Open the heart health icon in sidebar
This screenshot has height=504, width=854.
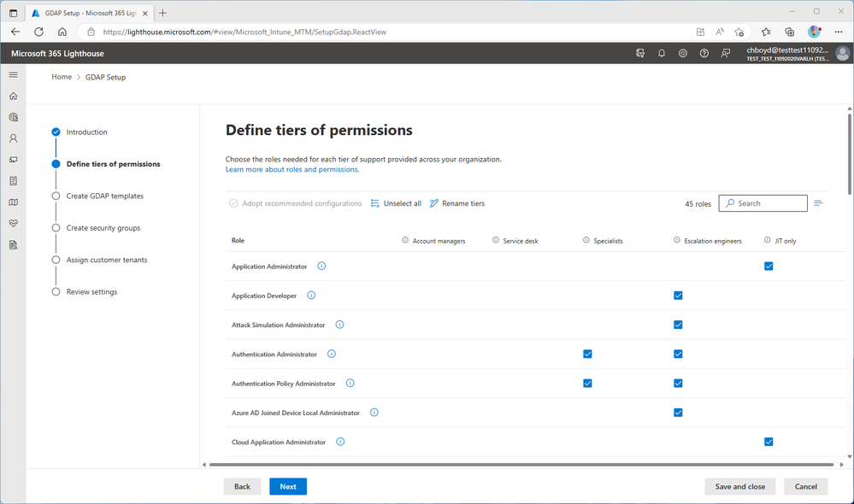14,223
